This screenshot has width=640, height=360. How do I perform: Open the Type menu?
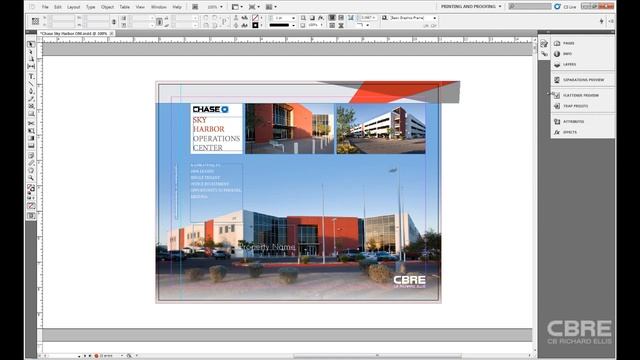91,7
